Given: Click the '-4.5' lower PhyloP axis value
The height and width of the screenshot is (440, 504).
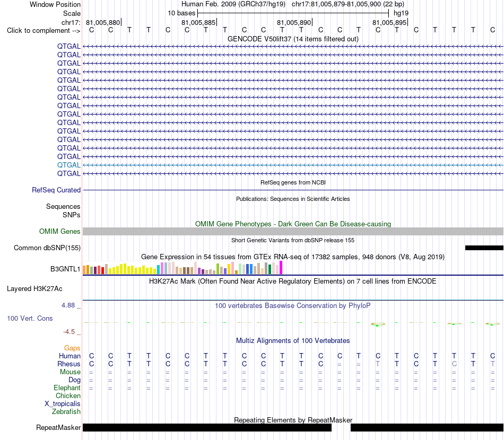Looking at the screenshot, I should click(69, 332).
